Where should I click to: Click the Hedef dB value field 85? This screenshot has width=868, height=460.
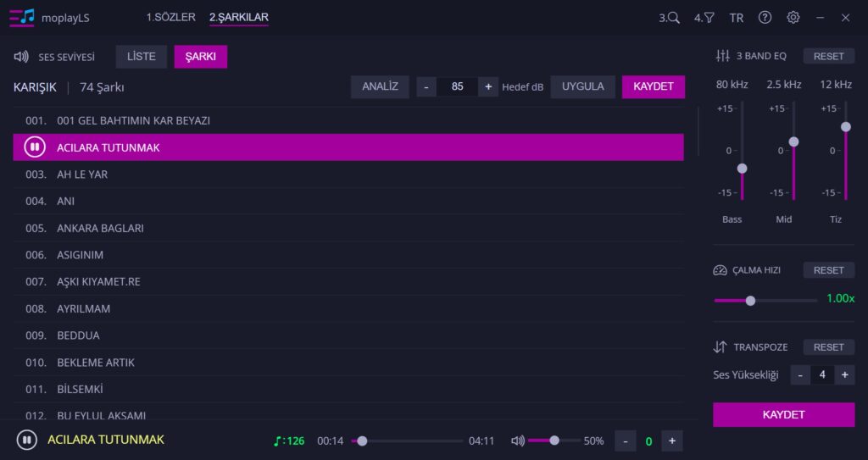[457, 87]
